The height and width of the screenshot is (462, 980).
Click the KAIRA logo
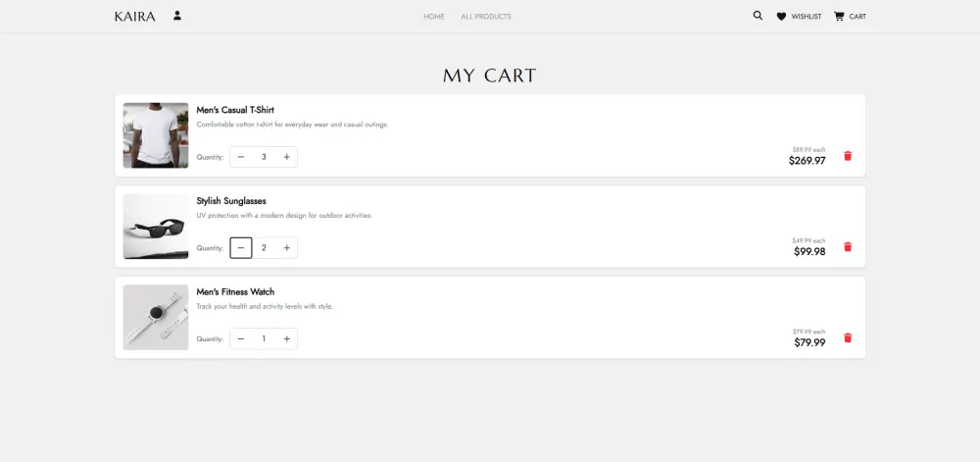point(134,17)
